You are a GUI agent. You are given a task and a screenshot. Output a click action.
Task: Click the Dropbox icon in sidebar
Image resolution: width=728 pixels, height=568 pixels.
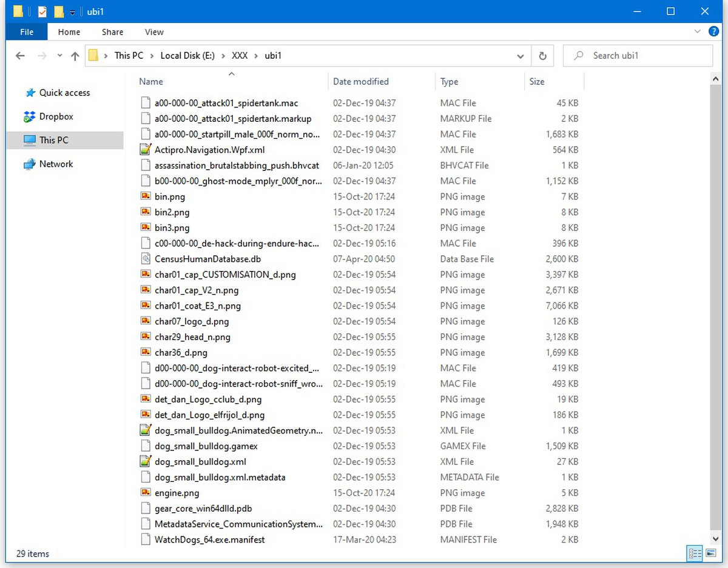[x=29, y=116]
